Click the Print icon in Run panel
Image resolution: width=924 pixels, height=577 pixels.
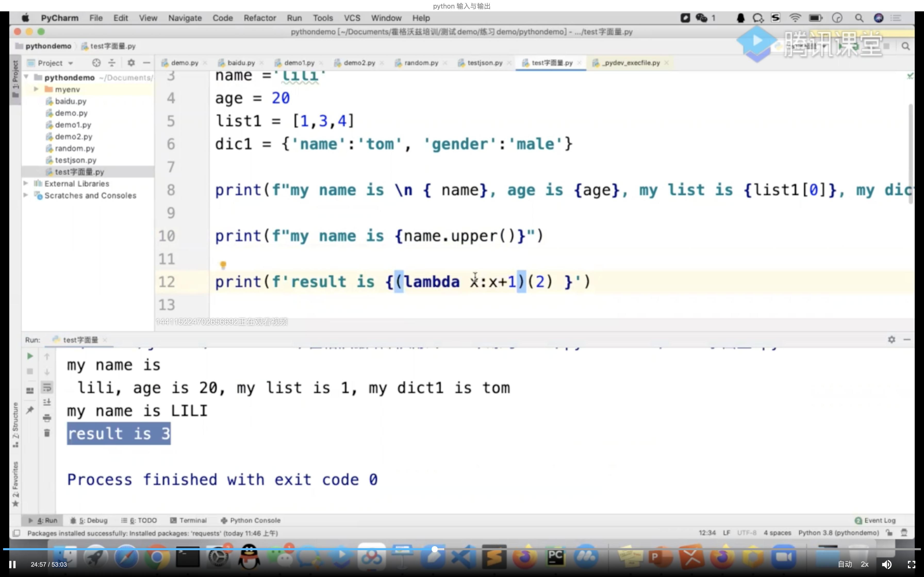(x=47, y=418)
